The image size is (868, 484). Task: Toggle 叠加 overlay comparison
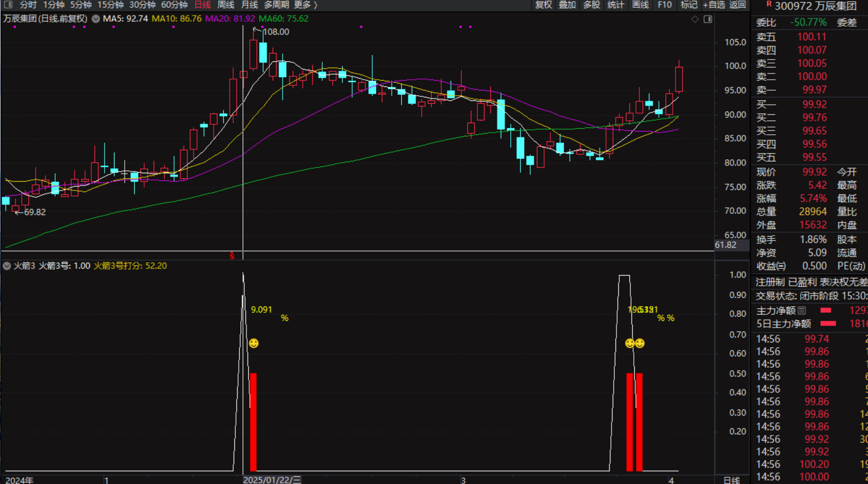pos(567,5)
